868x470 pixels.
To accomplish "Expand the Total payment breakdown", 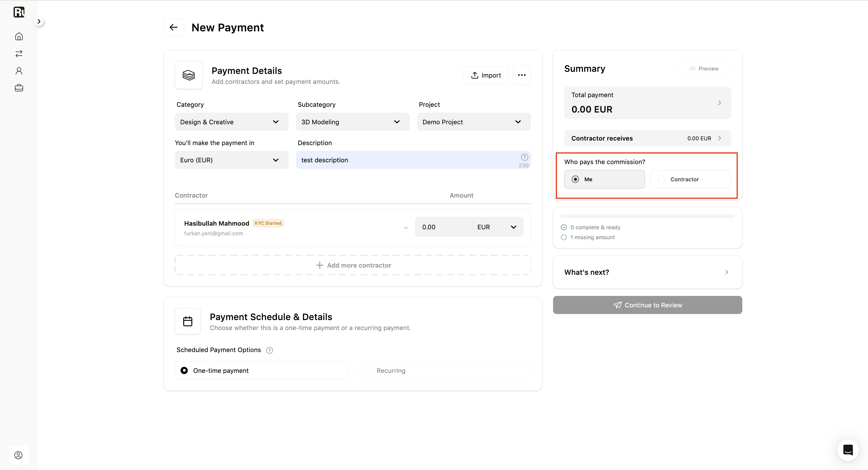I will [647, 103].
